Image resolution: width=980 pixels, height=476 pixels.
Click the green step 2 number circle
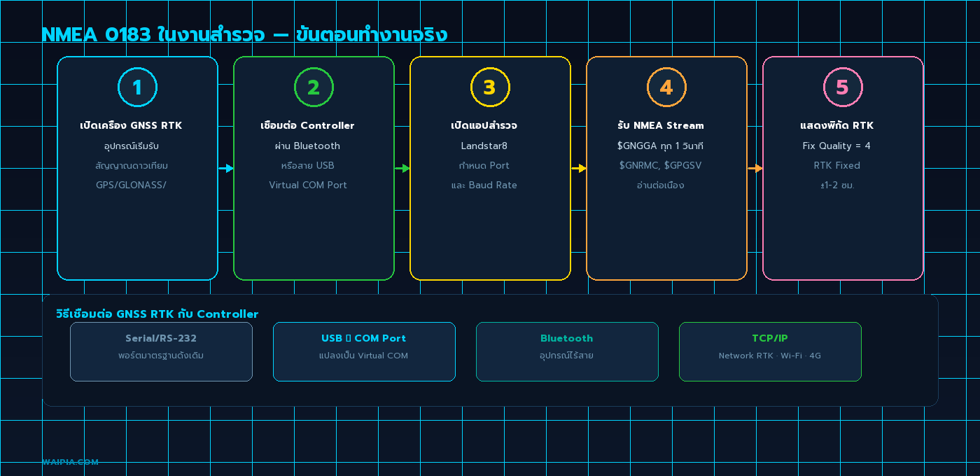coord(314,87)
